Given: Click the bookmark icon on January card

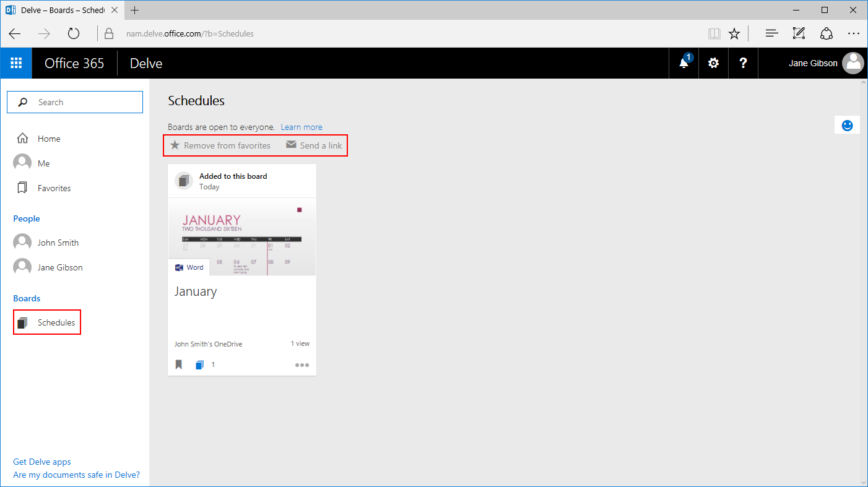Looking at the screenshot, I should point(179,364).
